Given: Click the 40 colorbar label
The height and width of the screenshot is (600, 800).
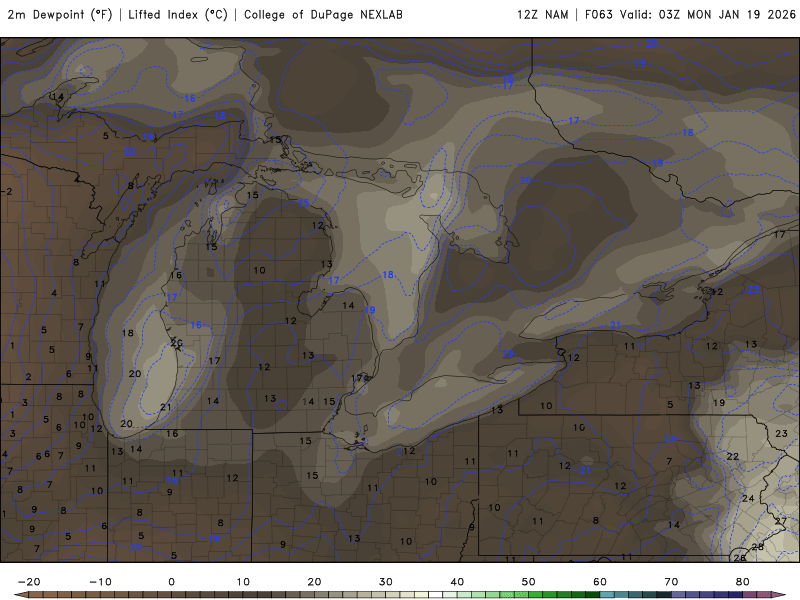Looking at the screenshot, I should 457,582.
